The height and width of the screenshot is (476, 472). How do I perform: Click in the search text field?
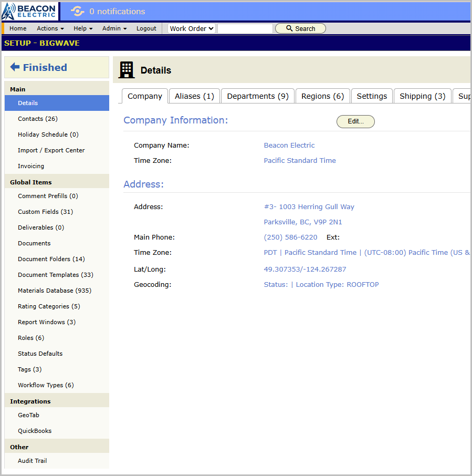245,28
